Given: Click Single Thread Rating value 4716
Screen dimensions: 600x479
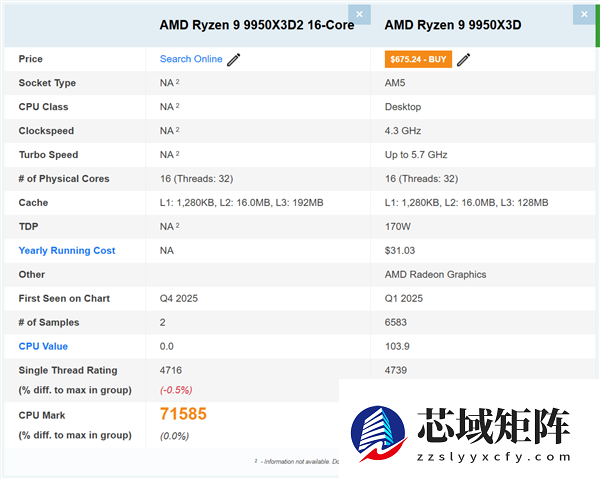Looking at the screenshot, I should [x=171, y=370].
